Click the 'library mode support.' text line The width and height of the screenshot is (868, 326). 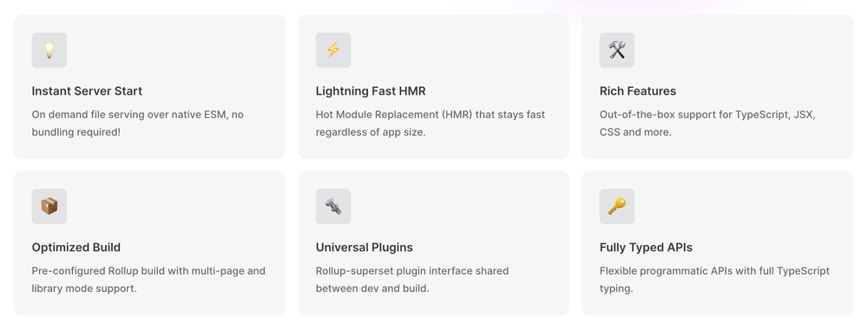(84, 289)
